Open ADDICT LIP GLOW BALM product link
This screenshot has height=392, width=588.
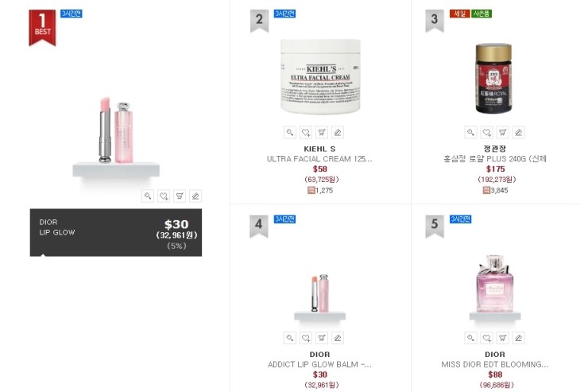coord(319,365)
